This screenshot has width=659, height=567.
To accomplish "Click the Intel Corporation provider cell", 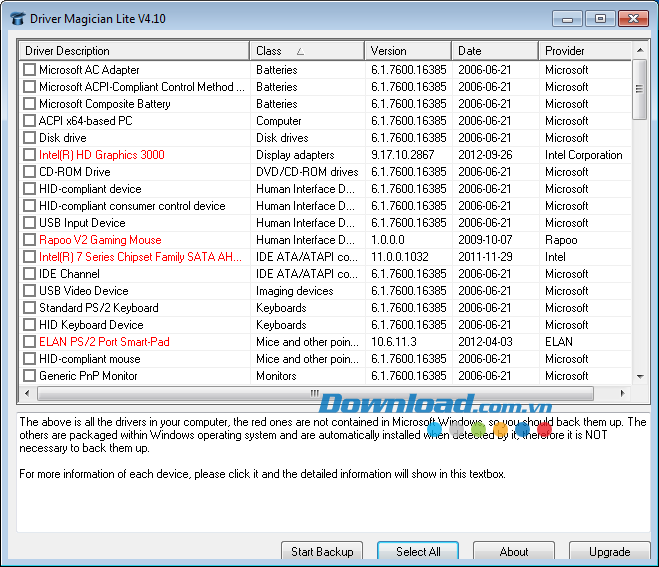I will (x=583, y=155).
